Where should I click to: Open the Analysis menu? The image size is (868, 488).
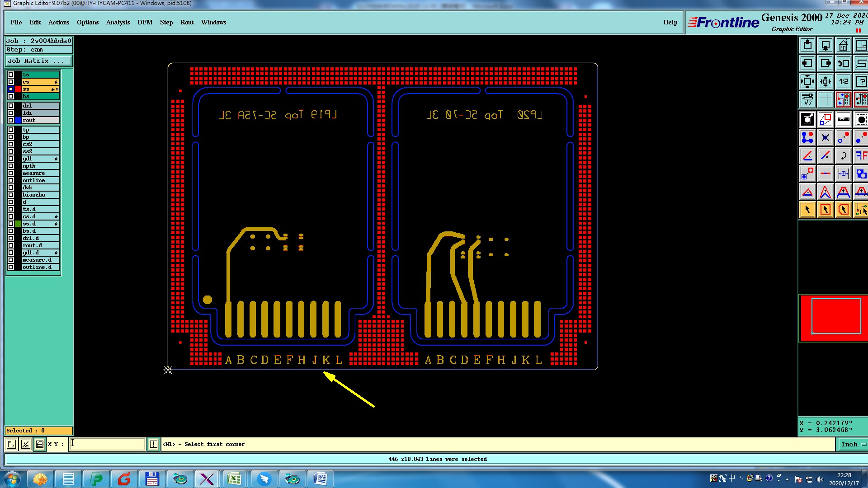tap(118, 22)
